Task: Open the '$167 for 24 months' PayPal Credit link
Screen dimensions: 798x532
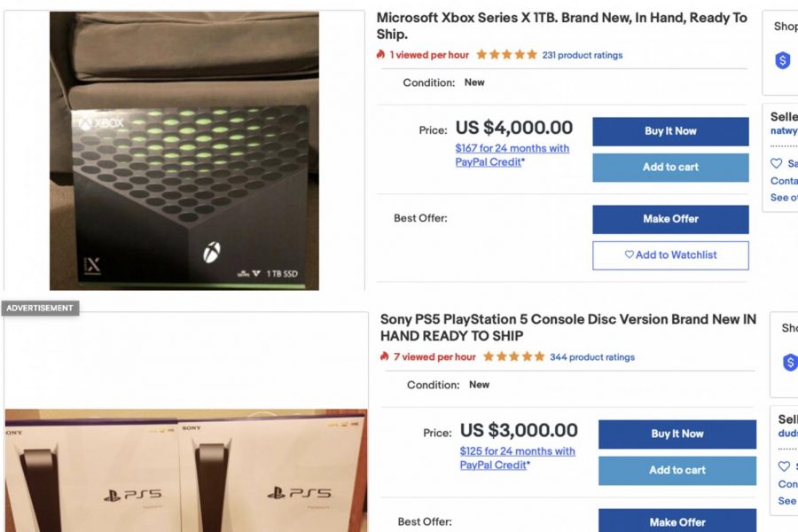Action: point(512,154)
